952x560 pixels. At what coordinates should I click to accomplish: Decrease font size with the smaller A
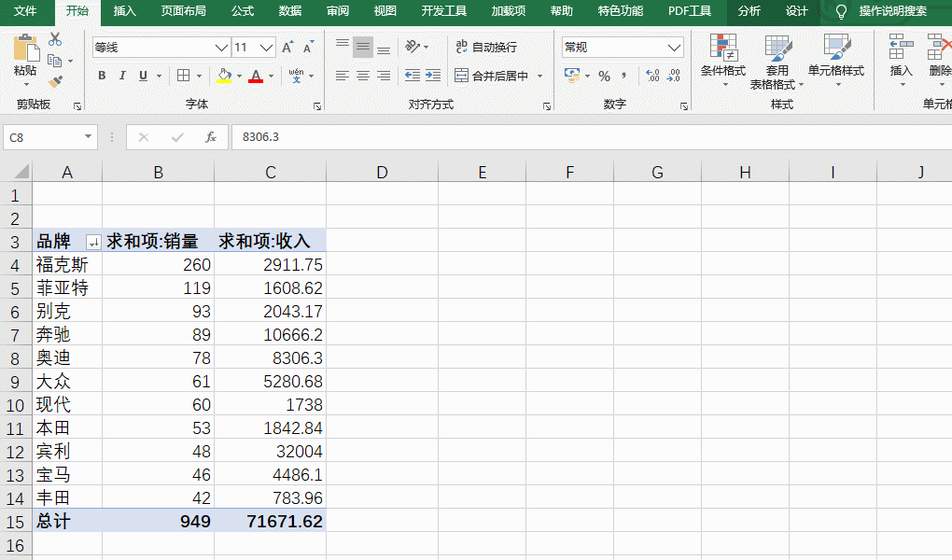pos(308,48)
